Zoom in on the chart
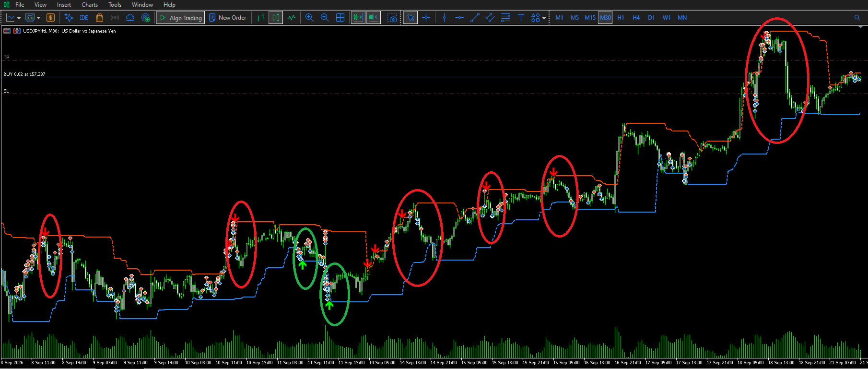Screen dimensions: 868x369 point(309,18)
